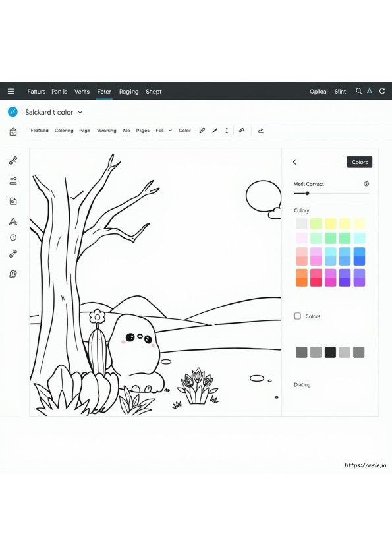This screenshot has width=392, height=555.
Task: Pick the light gray swatch in first row
Action: pyautogui.click(x=302, y=223)
